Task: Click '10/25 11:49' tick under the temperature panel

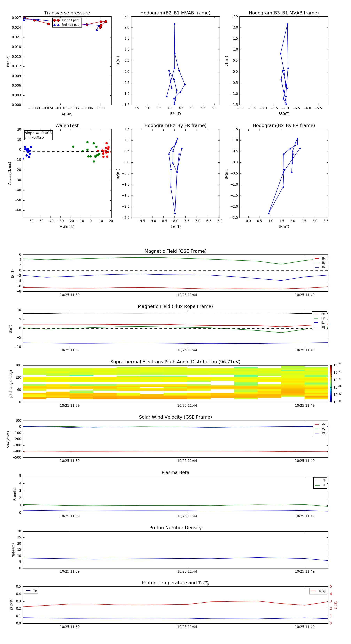Action: [305, 627]
